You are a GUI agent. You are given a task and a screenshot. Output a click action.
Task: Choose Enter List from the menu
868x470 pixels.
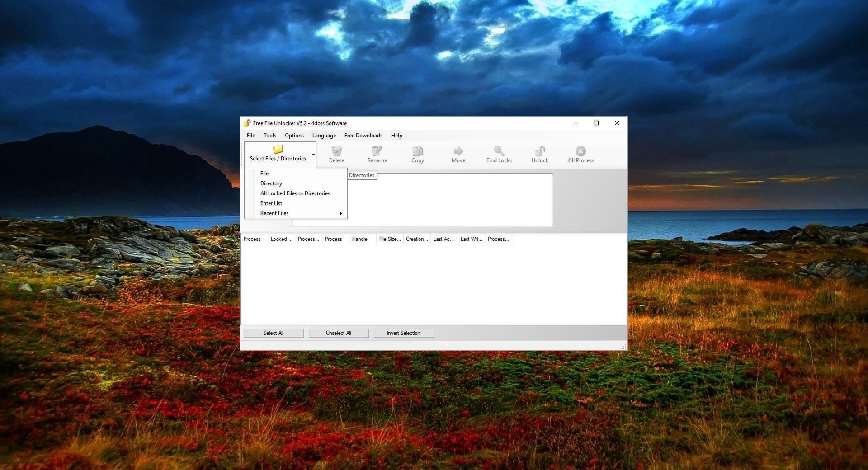coord(271,203)
